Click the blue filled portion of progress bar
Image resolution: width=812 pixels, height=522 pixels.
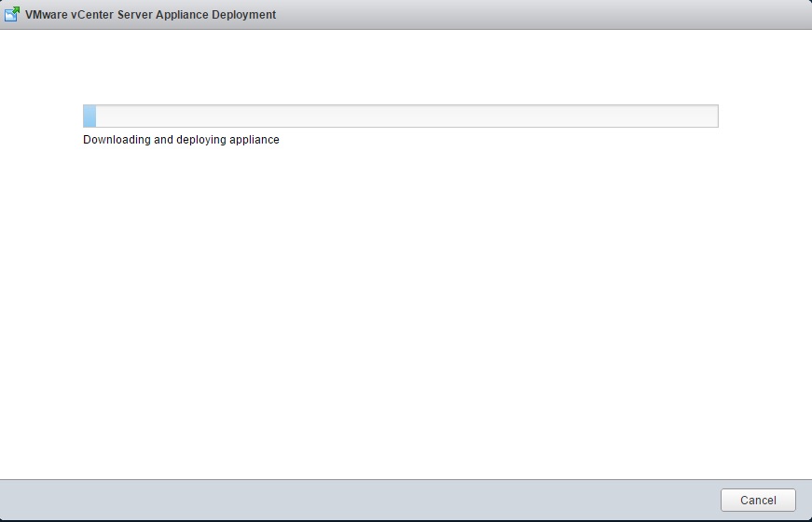coord(89,117)
